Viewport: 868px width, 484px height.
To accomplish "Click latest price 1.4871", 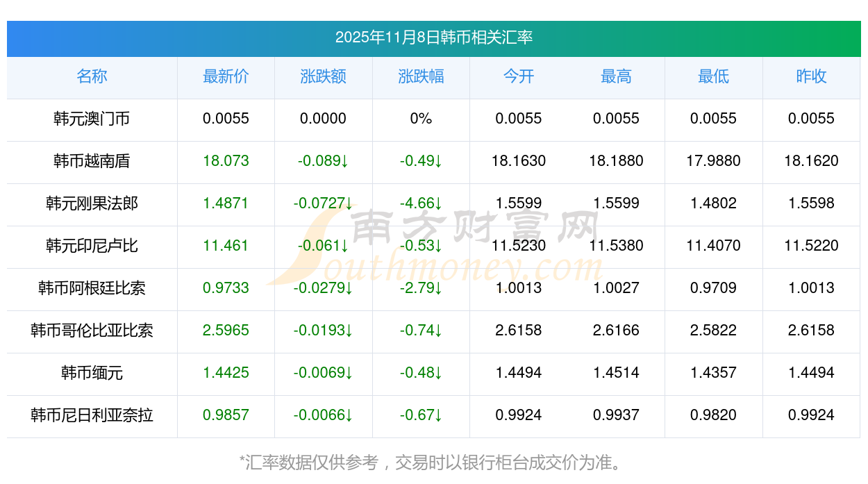I will click(x=226, y=203).
